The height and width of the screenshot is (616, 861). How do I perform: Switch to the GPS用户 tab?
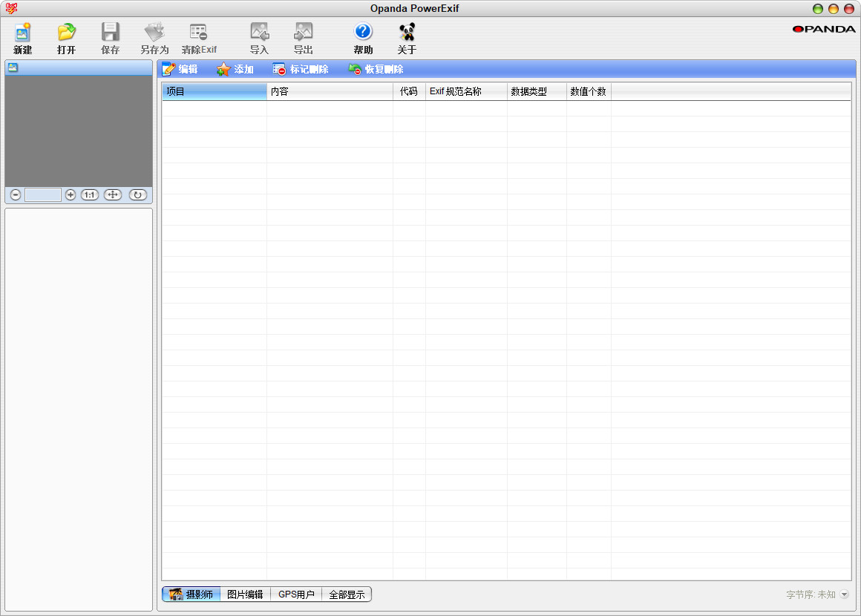296,594
